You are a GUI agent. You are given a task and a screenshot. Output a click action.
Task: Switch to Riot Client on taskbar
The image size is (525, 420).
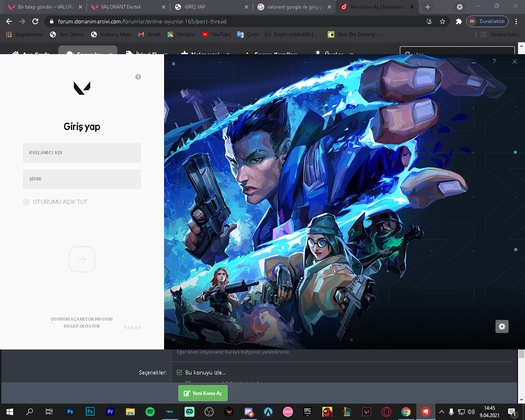tap(426, 412)
